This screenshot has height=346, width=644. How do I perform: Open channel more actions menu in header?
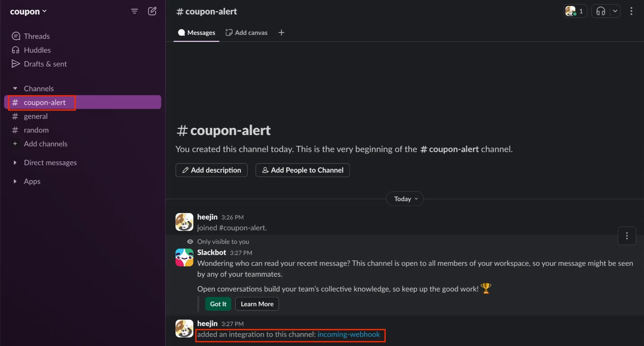pyautogui.click(x=631, y=11)
